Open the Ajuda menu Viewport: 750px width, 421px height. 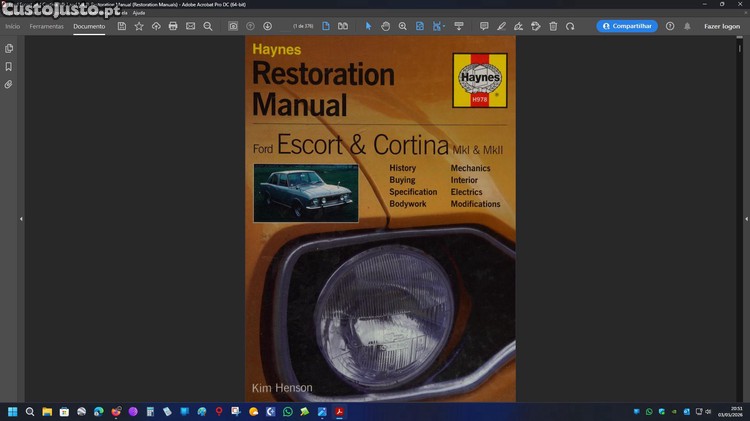coord(139,13)
